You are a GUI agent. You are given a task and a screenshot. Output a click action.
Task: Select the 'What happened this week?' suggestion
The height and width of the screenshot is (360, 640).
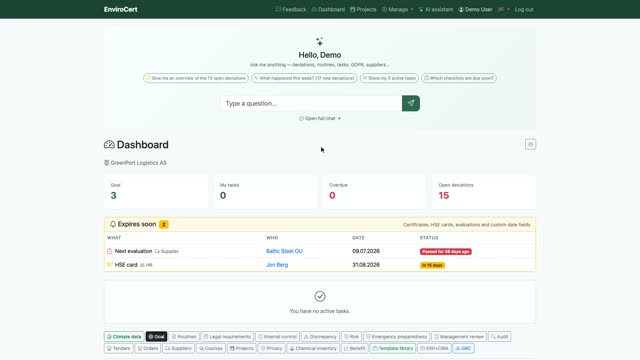point(304,78)
